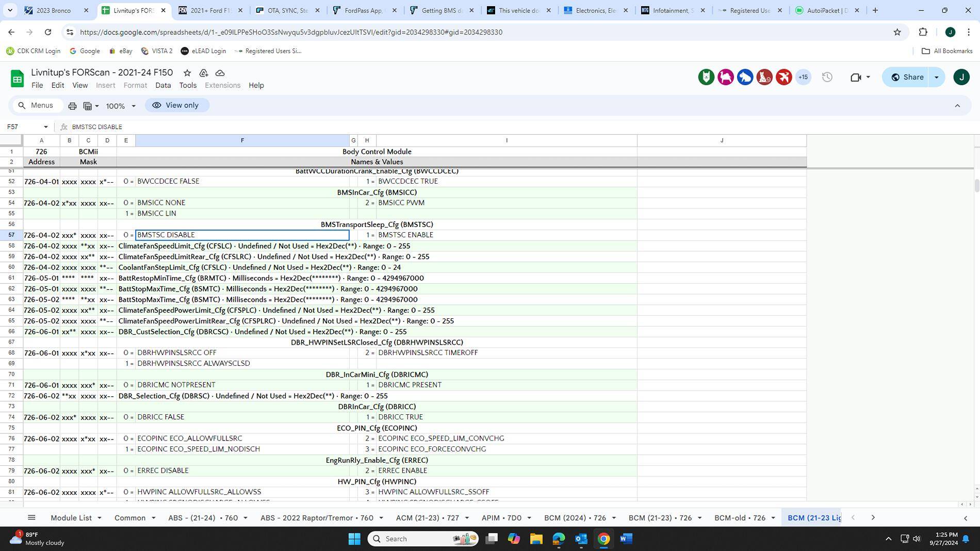The width and height of the screenshot is (980, 551).
Task: Click the vertical scrollbar thumb
Action: (x=976, y=186)
